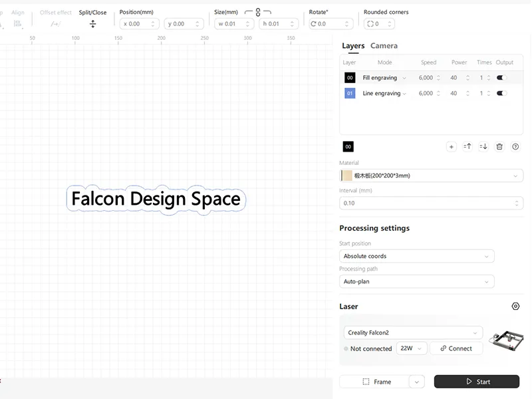Viewport: 532px width, 399px height.
Task: Expand the Auto-plan processing path dropdown
Action: pyautogui.click(x=416, y=281)
